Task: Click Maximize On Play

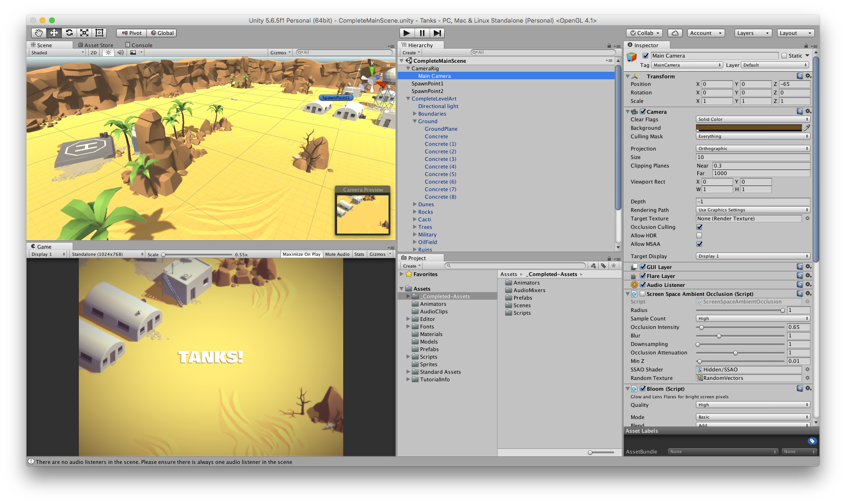Action: coord(301,254)
